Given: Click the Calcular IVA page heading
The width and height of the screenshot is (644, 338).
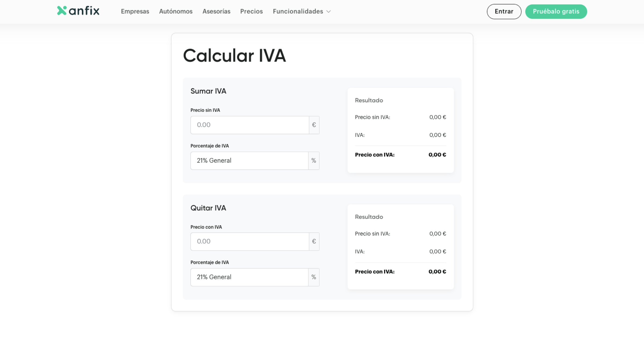Looking at the screenshot, I should (x=234, y=56).
